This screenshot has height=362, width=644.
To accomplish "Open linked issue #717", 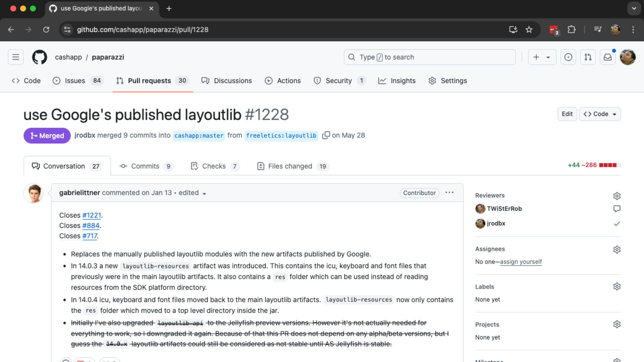I will [x=90, y=236].
